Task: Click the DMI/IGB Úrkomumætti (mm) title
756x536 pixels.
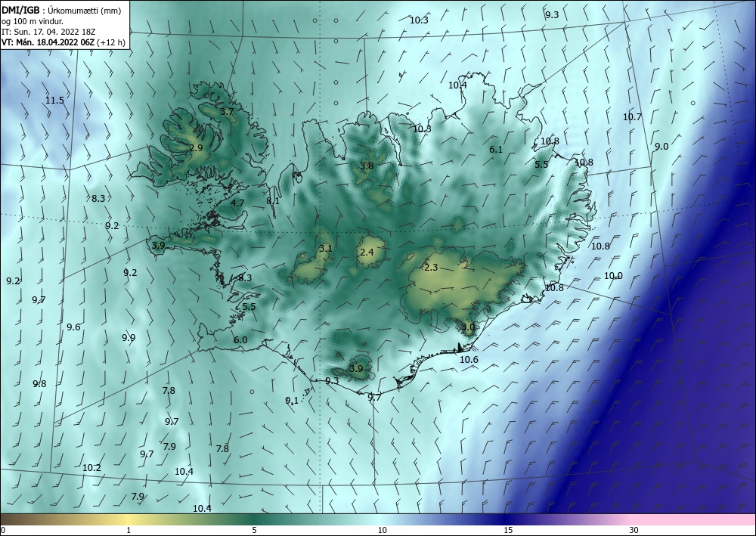Action: [x=60, y=11]
